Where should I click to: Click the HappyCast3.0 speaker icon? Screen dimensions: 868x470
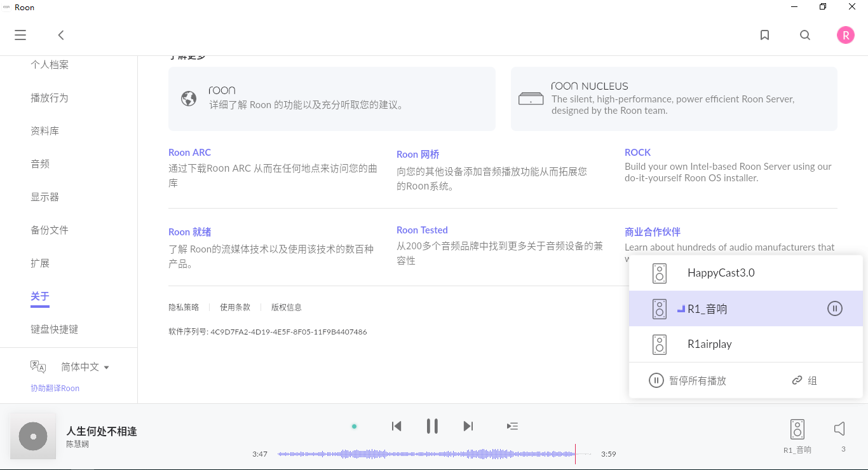pyautogui.click(x=660, y=273)
